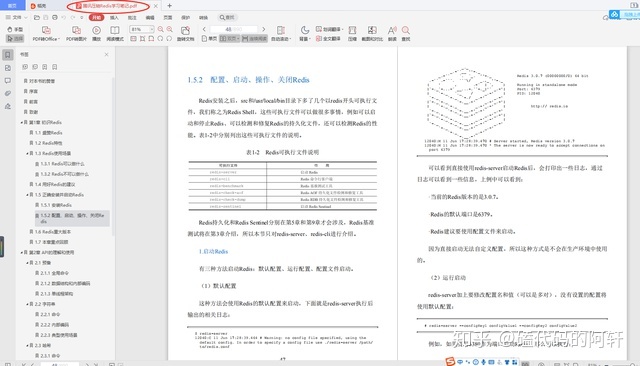
Task: Open file folder icon in quick toolbar
Action: [x=37, y=18]
